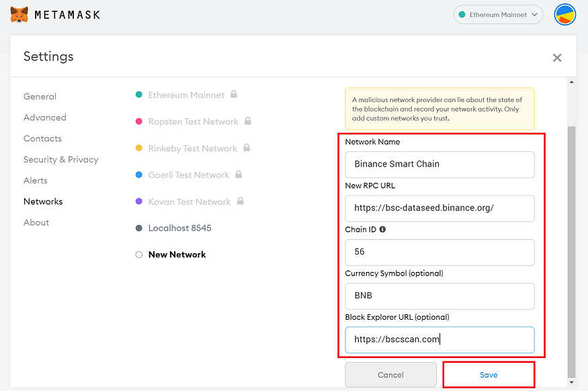Close the Settings panel with the X

557,57
